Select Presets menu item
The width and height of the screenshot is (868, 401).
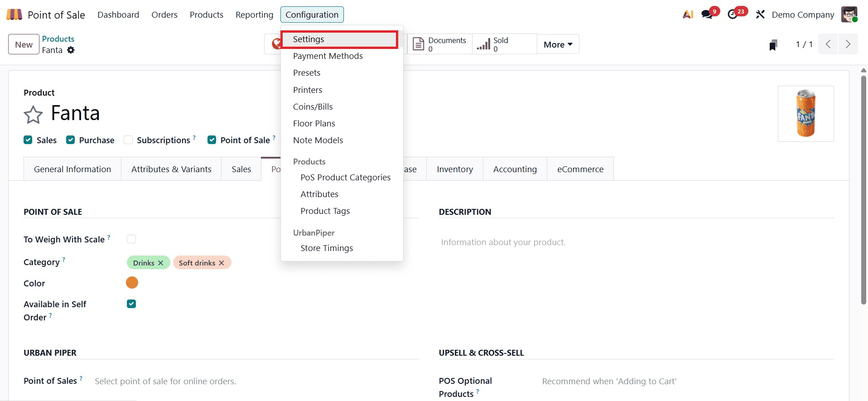pos(342,73)
